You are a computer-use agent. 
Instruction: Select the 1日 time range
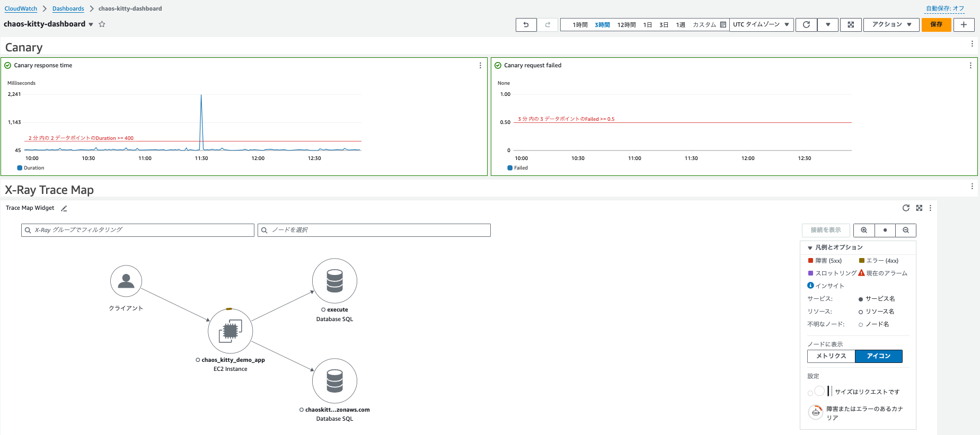pyautogui.click(x=647, y=25)
